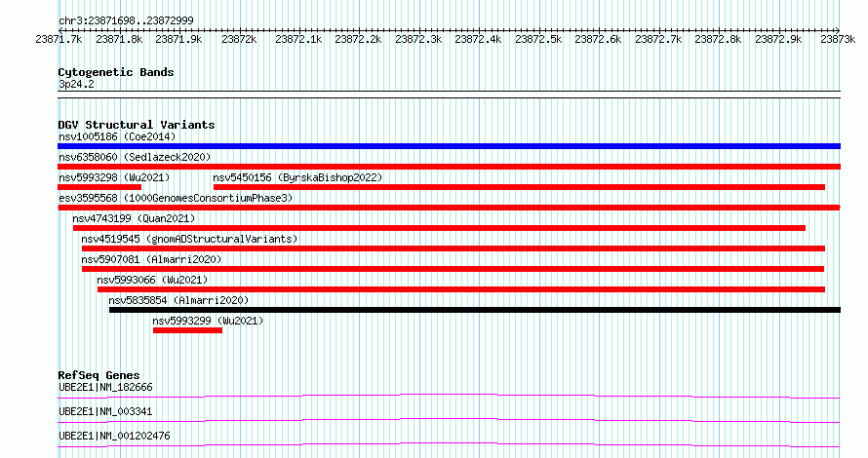The height and width of the screenshot is (458, 868).
Task: Click the 23871.9k ruler tick label
Action: (x=178, y=39)
